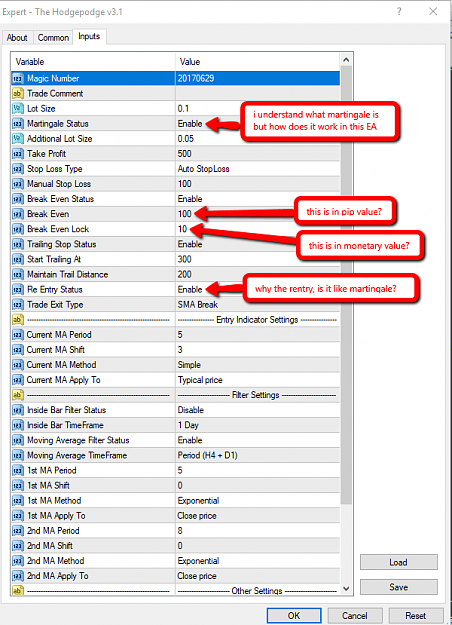Viewport: 452px width, 625px height.
Task: Click the icon next to Current MA Period
Action: point(18,335)
